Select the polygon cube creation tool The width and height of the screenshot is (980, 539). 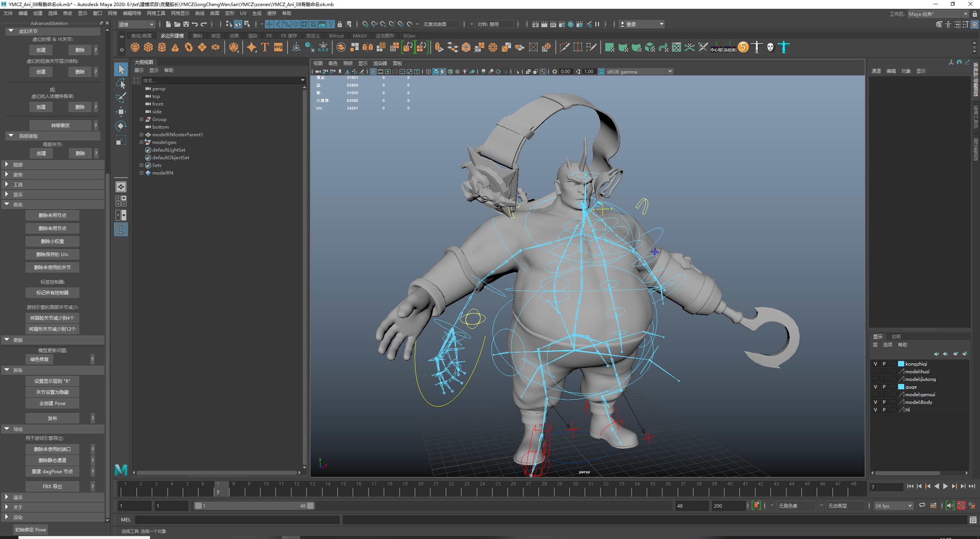click(x=149, y=47)
